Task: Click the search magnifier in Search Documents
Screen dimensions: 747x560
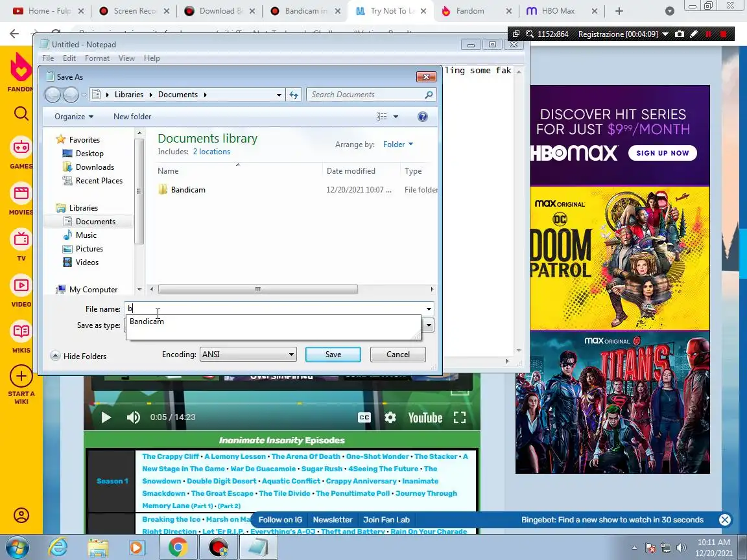Action: point(429,95)
